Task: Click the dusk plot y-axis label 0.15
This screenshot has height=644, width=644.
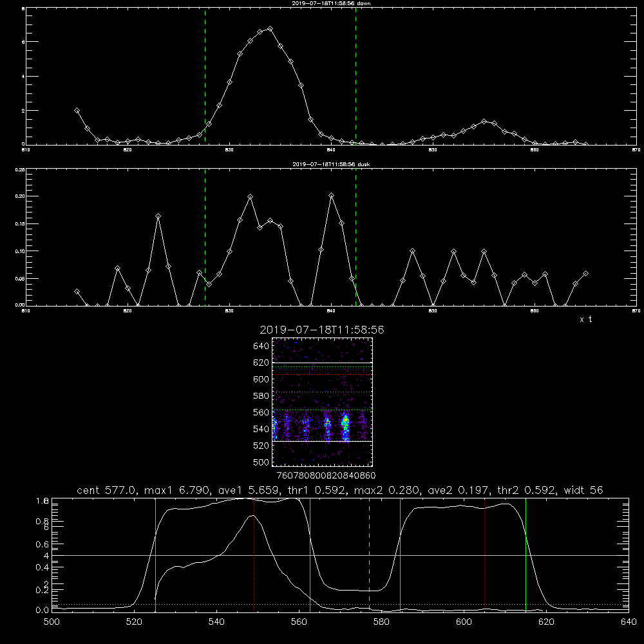Action: pyautogui.click(x=20, y=224)
